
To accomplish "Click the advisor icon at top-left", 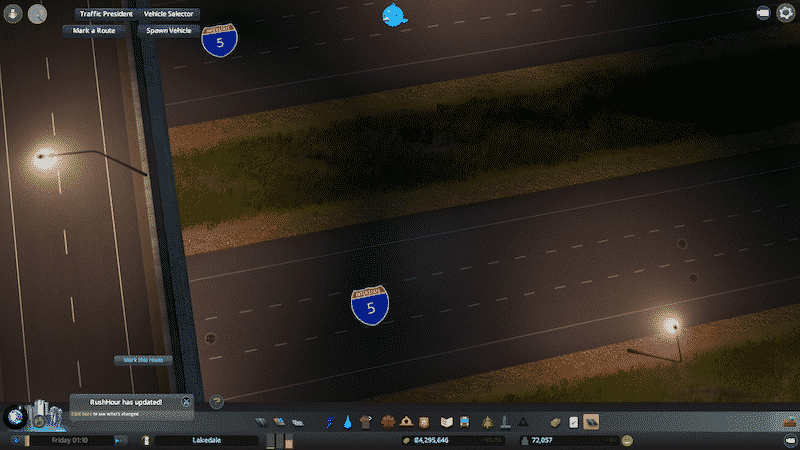I will point(14,14).
